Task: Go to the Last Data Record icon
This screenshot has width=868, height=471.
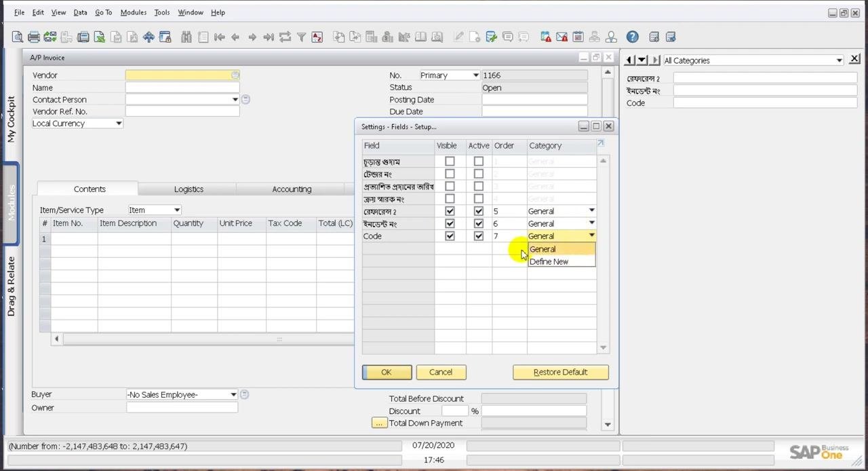Action: [269, 37]
